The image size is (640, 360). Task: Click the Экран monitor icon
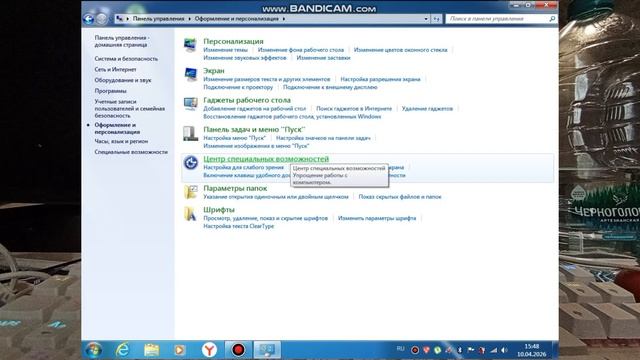190,74
